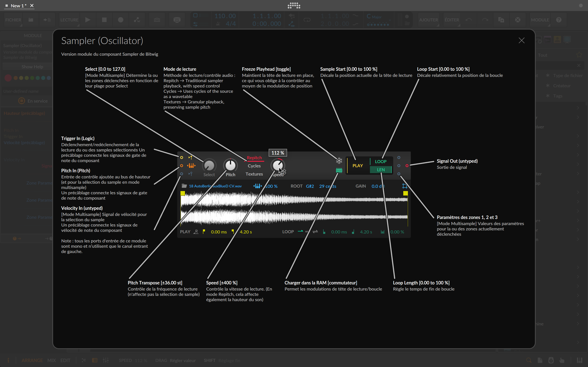Click the keyboard zones icon beside the filename
Screen dimensions: 588x367
257,186
